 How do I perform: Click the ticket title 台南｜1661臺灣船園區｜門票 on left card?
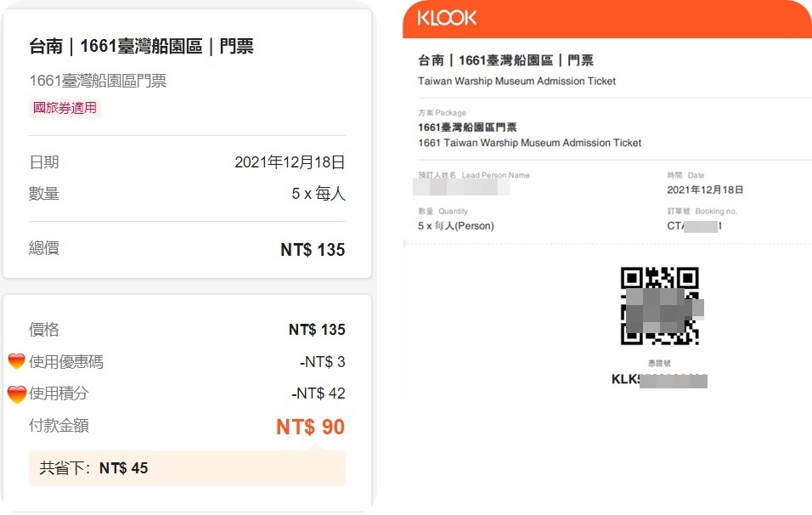[x=141, y=46]
